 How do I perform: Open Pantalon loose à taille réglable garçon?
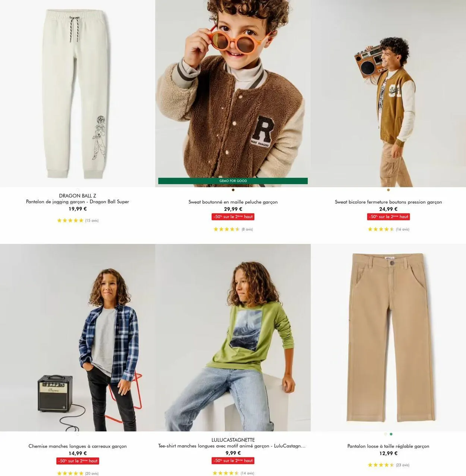point(388,446)
